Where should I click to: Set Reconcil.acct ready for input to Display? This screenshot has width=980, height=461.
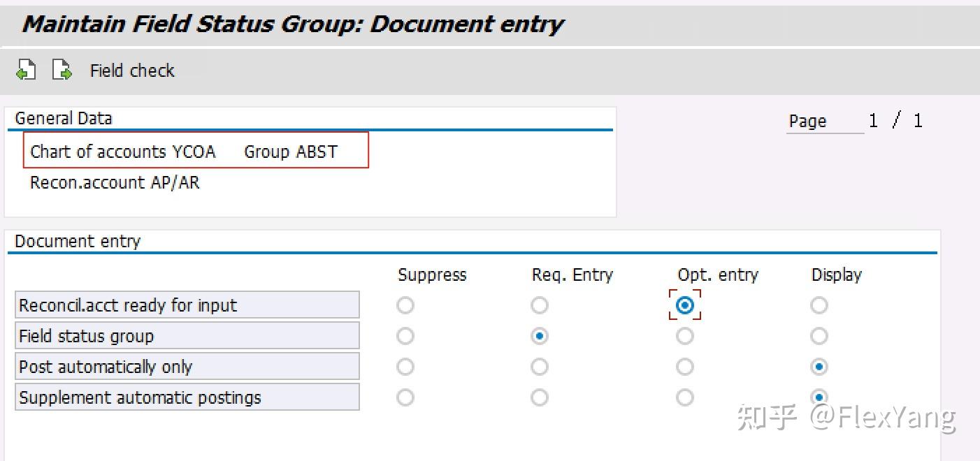pos(819,305)
